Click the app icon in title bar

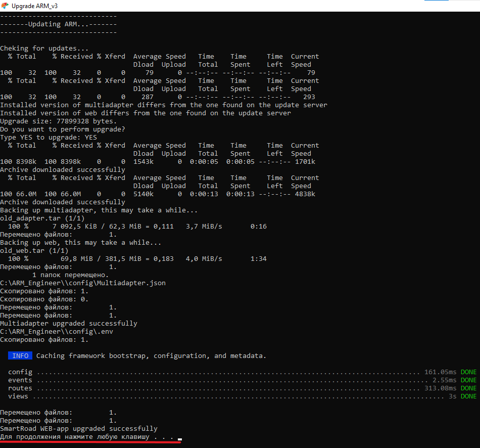tap(6, 6)
